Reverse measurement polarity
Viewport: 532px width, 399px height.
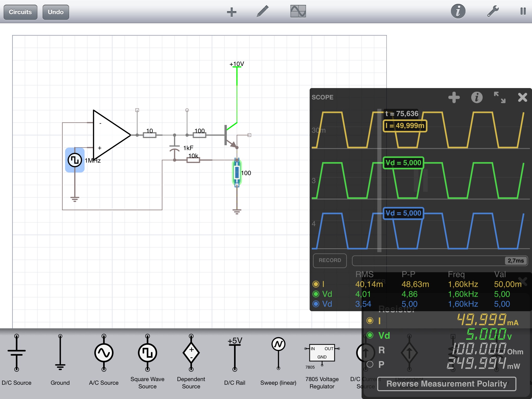[447, 384]
